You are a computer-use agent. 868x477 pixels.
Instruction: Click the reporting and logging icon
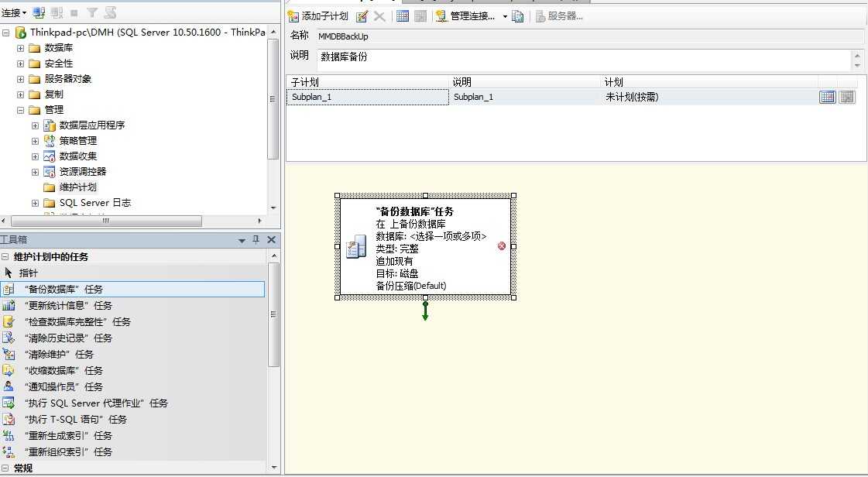tap(518, 16)
